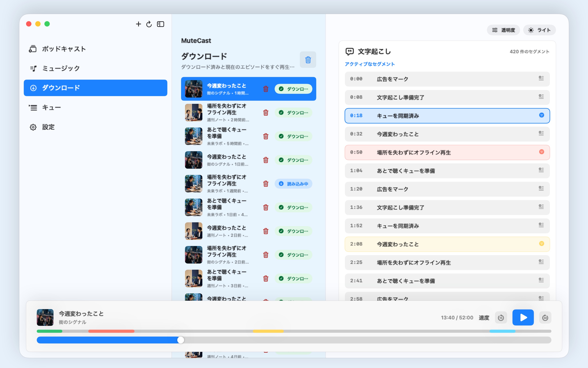Click the yellow segment on the timeline strip
Image resolution: width=588 pixels, height=368 pixels.
tap(268, 331)
